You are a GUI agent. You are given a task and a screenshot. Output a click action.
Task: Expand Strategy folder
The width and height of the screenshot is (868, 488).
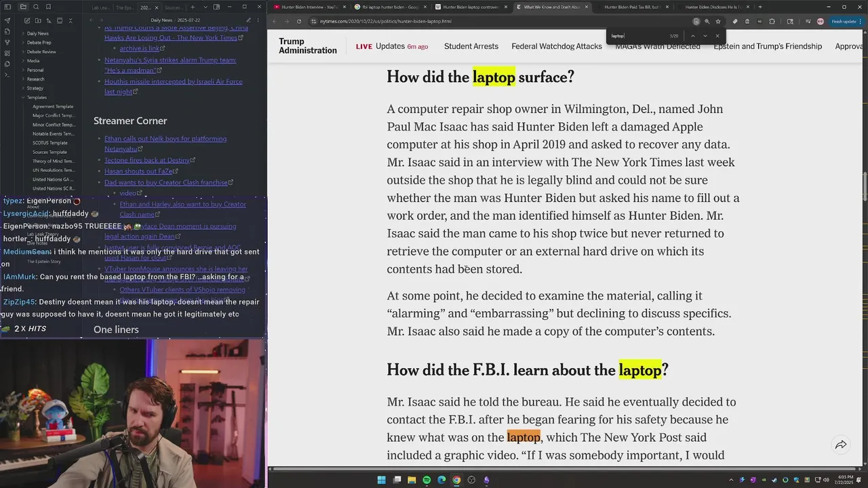[35, 88]
